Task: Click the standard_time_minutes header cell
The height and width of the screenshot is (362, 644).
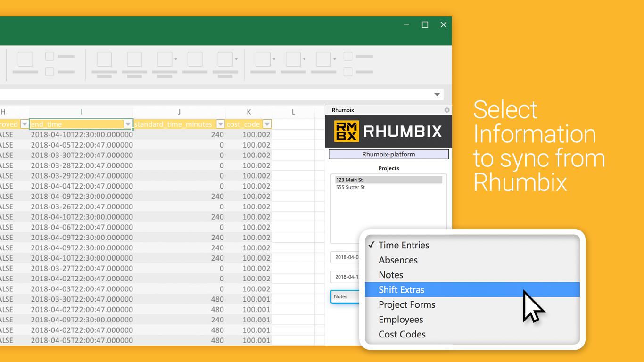Action: [179, 124]
